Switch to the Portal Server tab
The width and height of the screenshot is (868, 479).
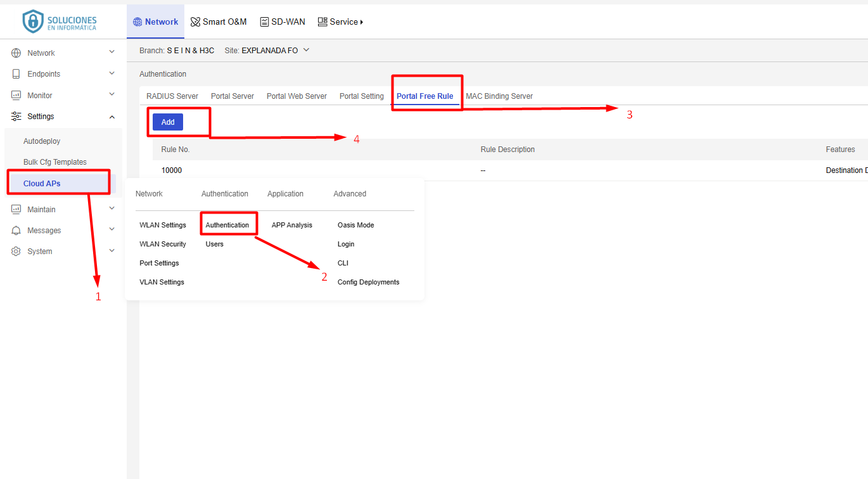tap(233, 96)
